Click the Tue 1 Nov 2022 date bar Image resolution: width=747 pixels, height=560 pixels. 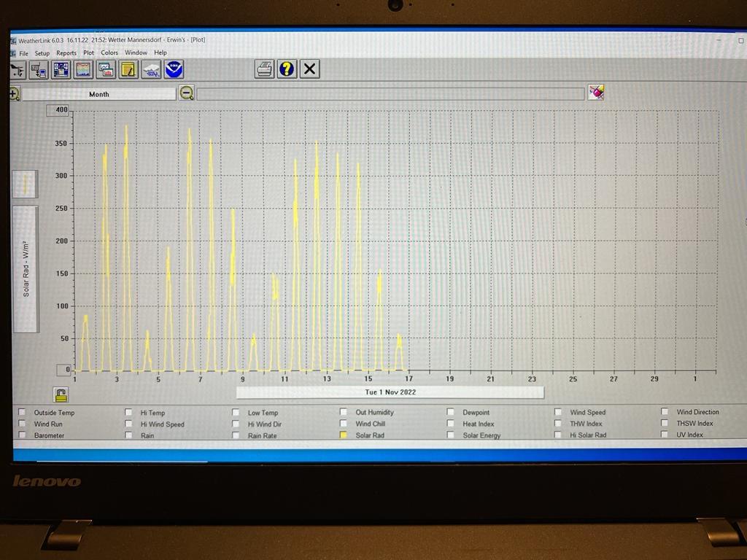(x=390, y=392)
